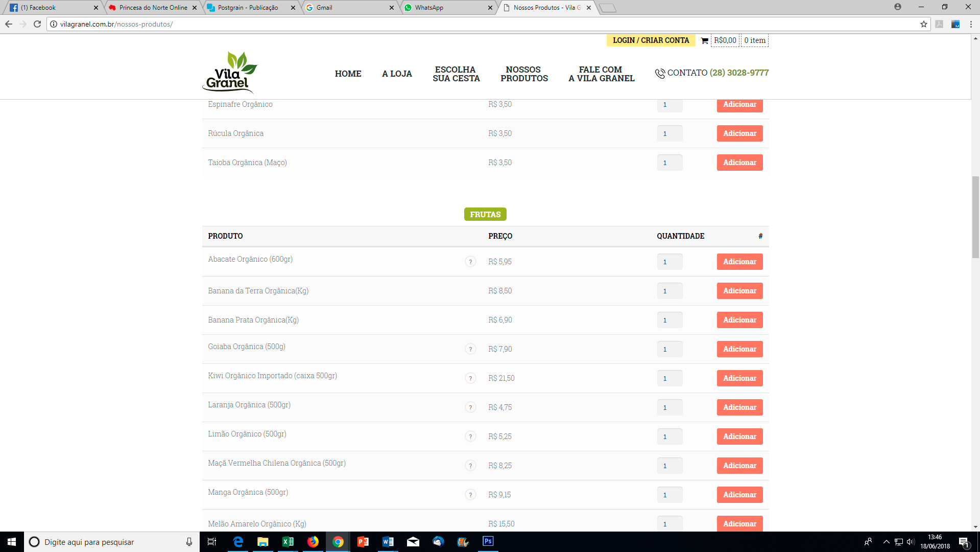Click quantity field for Laranja Orgânica

click(x=670, y=407)
